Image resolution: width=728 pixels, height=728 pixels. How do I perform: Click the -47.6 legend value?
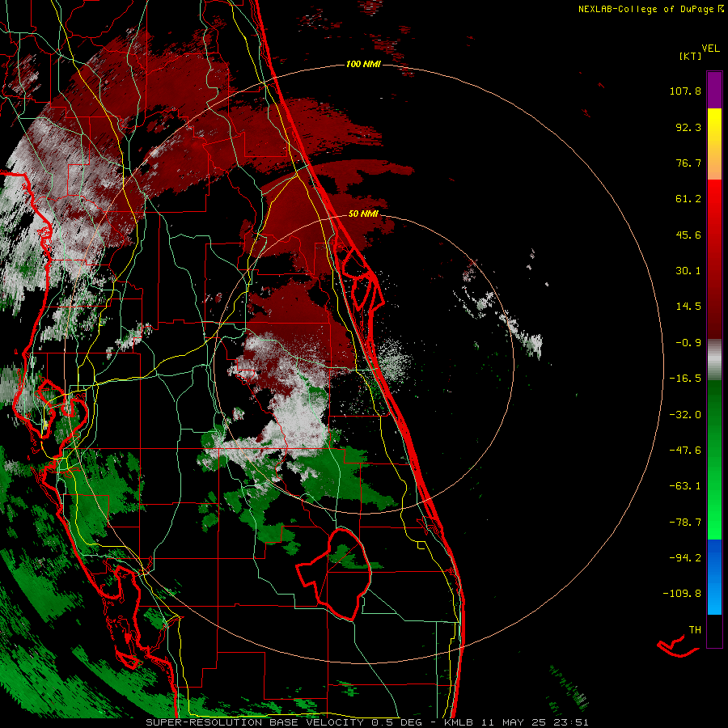(685, 451)
